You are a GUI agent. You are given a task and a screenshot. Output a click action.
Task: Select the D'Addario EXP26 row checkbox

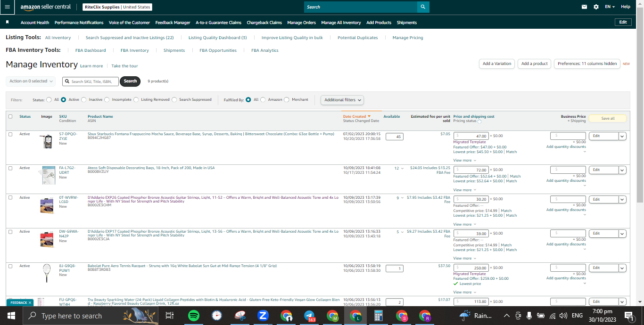pos(10,198)
